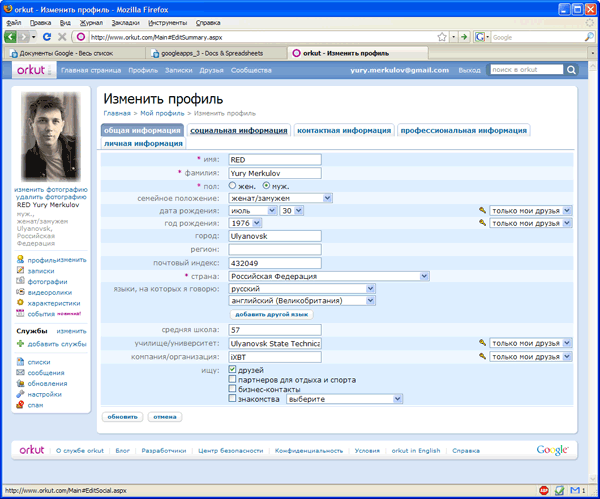Open the русский language dropdown
This screenshot has height=499, width=600.
coord(302,288)
